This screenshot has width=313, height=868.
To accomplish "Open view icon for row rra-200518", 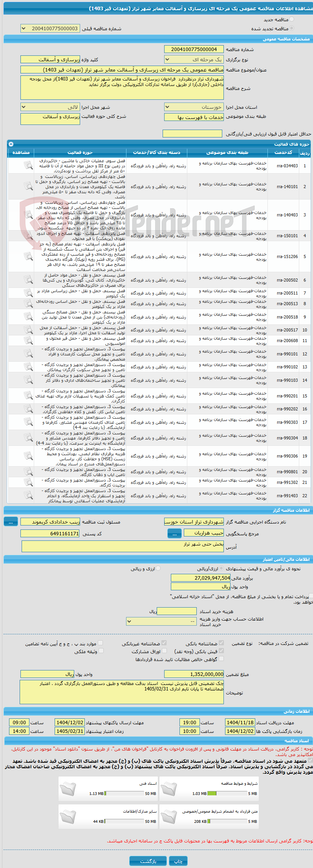I will click(28, 317).
